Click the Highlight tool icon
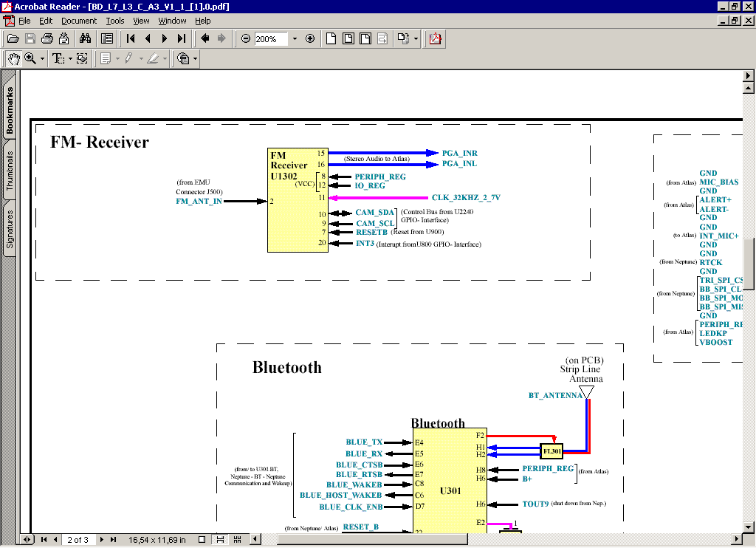The width and height of the screenshot is (756, 548). click(153, 59)
